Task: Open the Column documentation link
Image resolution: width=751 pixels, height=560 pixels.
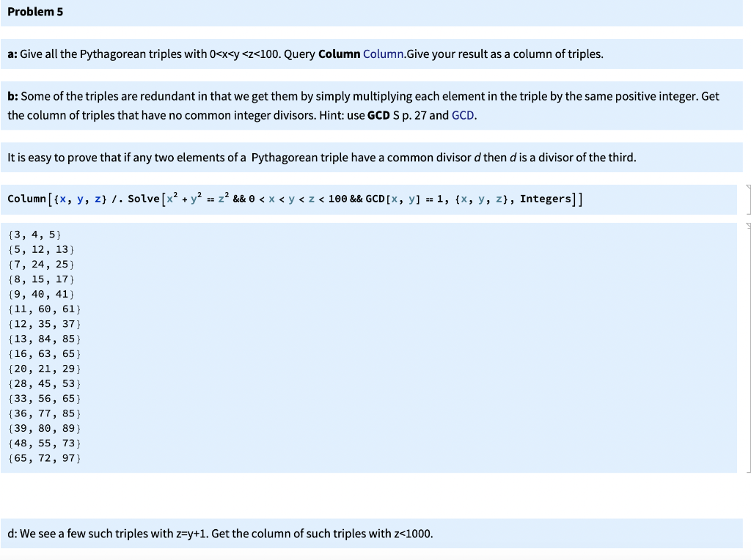Action: click(x=383, y=54)
